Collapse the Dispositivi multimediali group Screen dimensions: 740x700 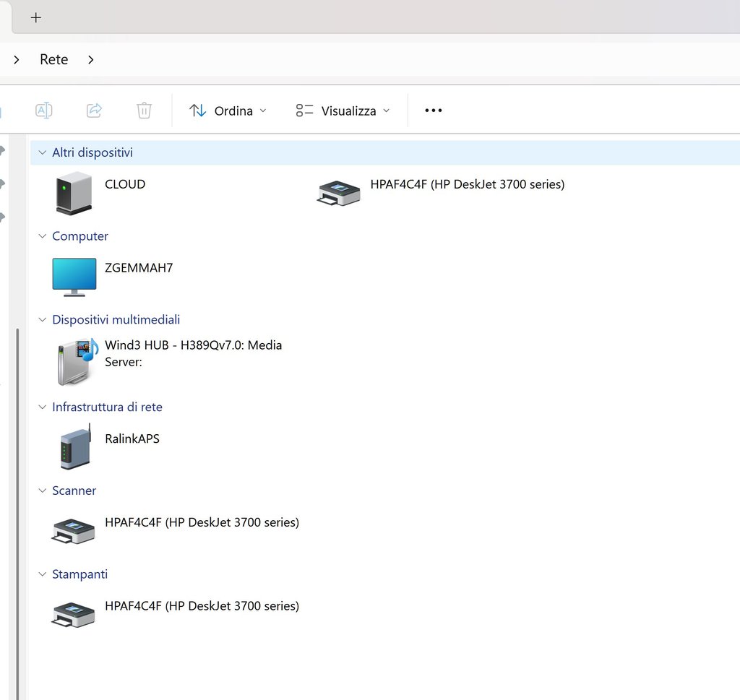point(43,320)
